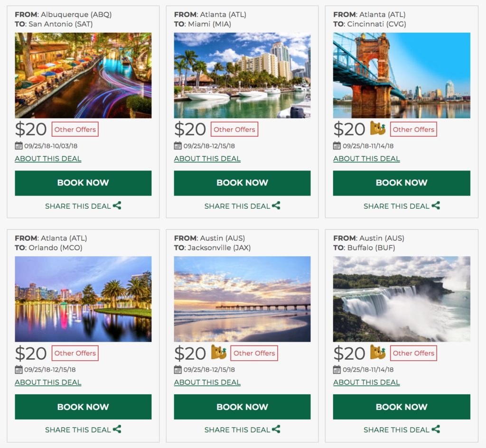Book the Atlanta to Miami flight

pos(242,183)
